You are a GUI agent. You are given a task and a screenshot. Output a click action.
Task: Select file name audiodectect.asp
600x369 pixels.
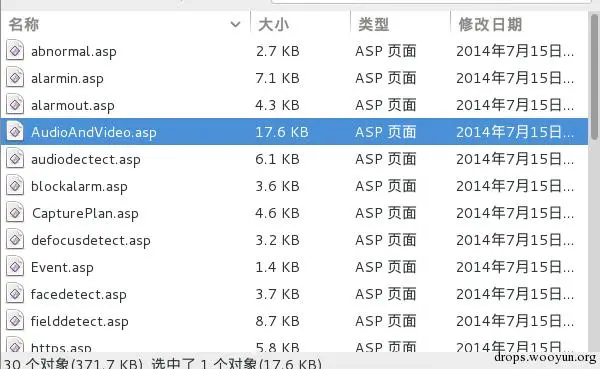[86, 159]
